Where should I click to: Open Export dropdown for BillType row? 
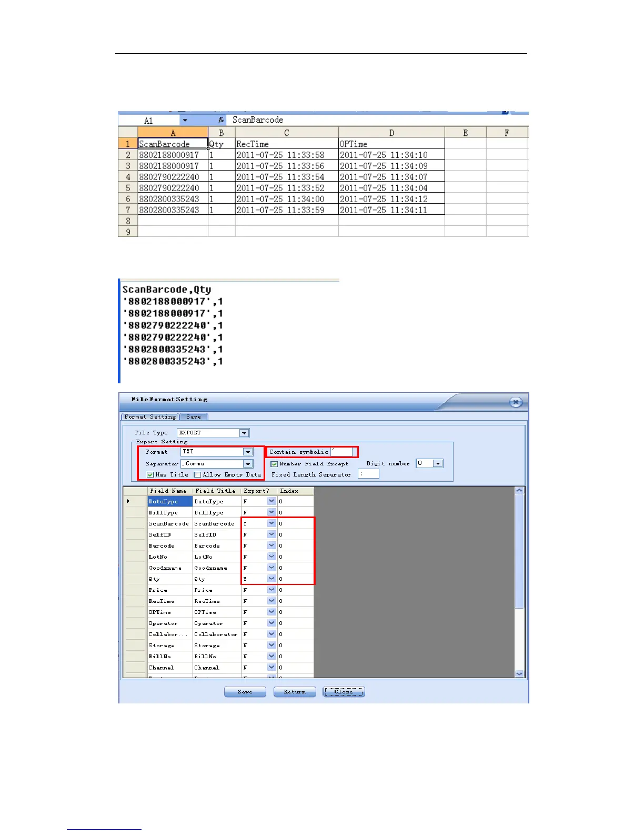click(271, 512)
